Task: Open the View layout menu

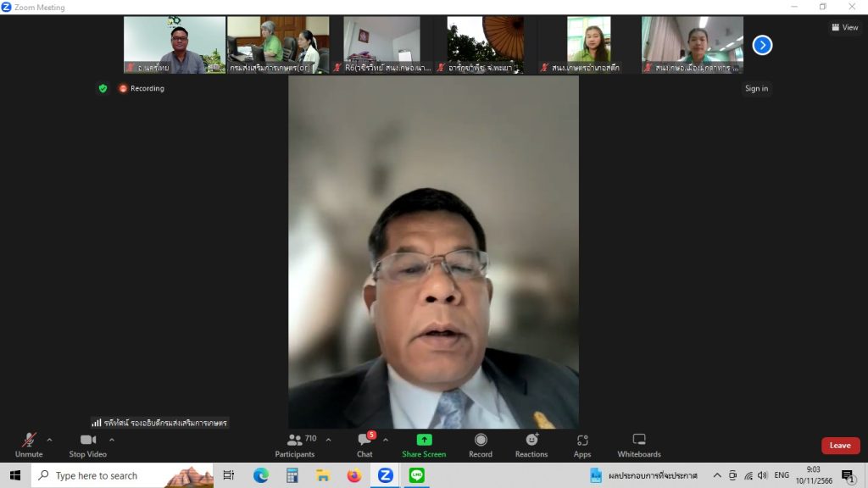Action: coord(845,27)
